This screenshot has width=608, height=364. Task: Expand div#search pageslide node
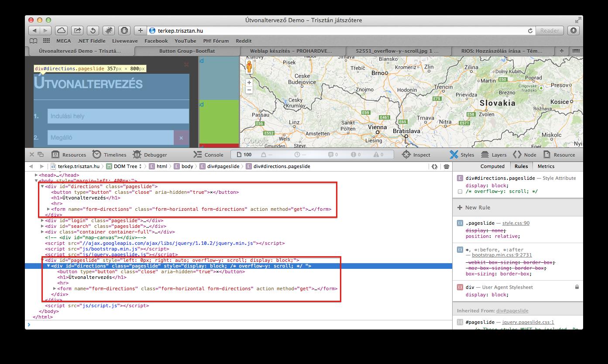42,226
